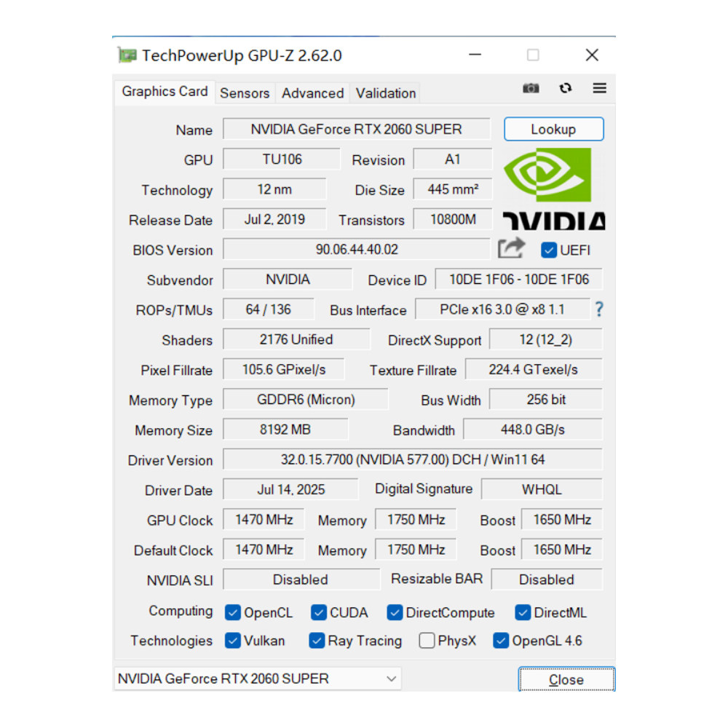Click the Technology value 12 nm
This screenshot has width=728, height=728.
coord(274,189)
